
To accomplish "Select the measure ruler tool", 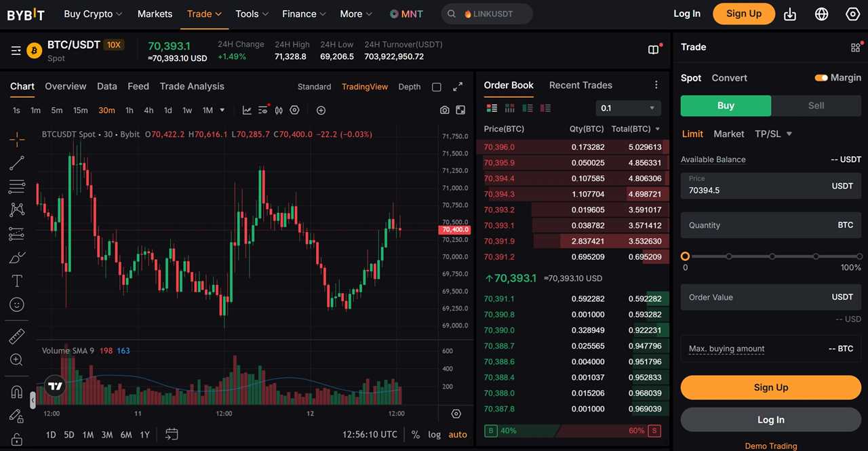I will (x=16, y=336).
